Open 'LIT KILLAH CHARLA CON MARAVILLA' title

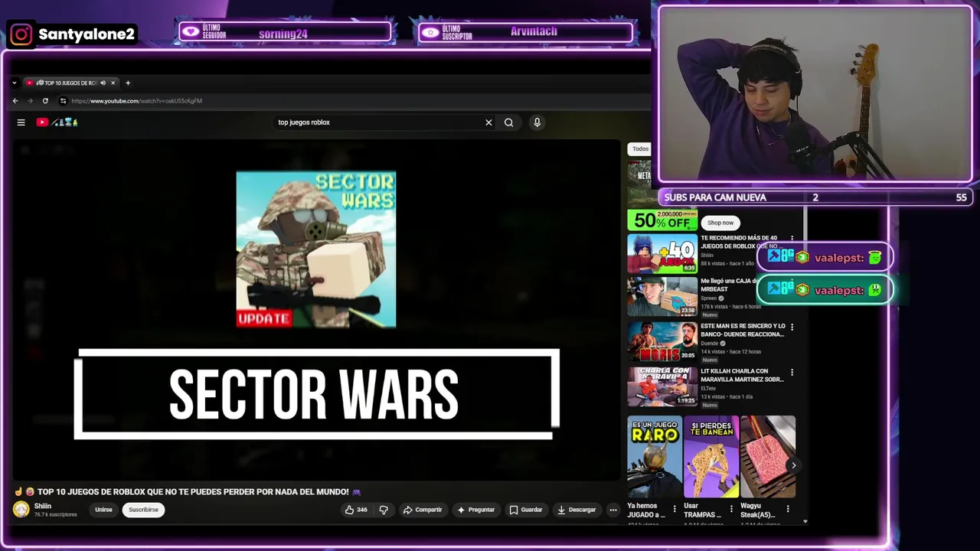(743, 375)
